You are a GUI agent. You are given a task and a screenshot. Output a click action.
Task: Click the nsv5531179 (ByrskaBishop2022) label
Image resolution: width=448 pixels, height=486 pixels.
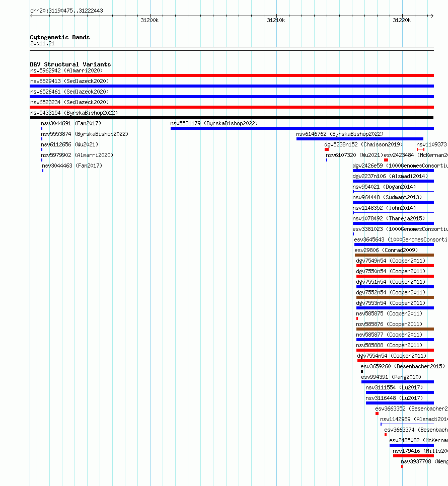[214, 123]
